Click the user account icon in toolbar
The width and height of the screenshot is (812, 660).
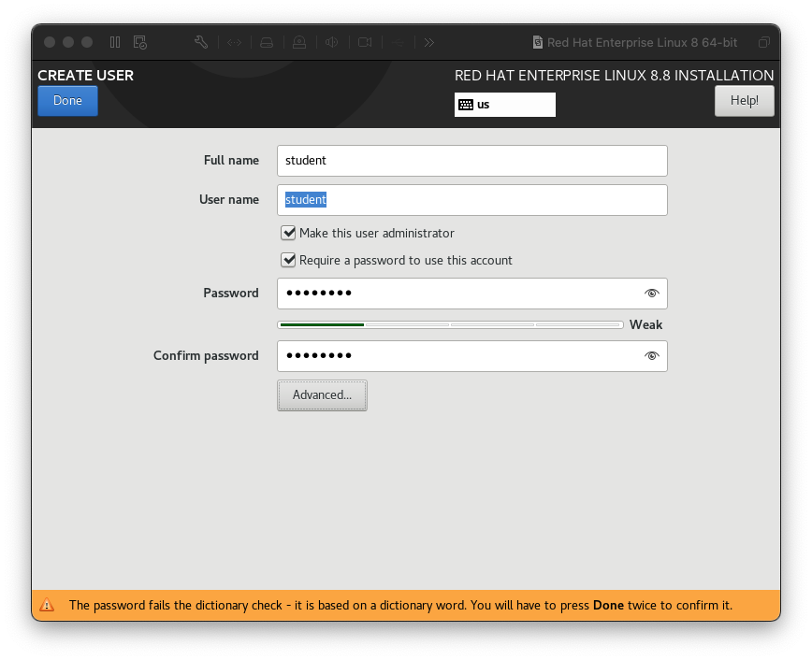pos(299,42)
